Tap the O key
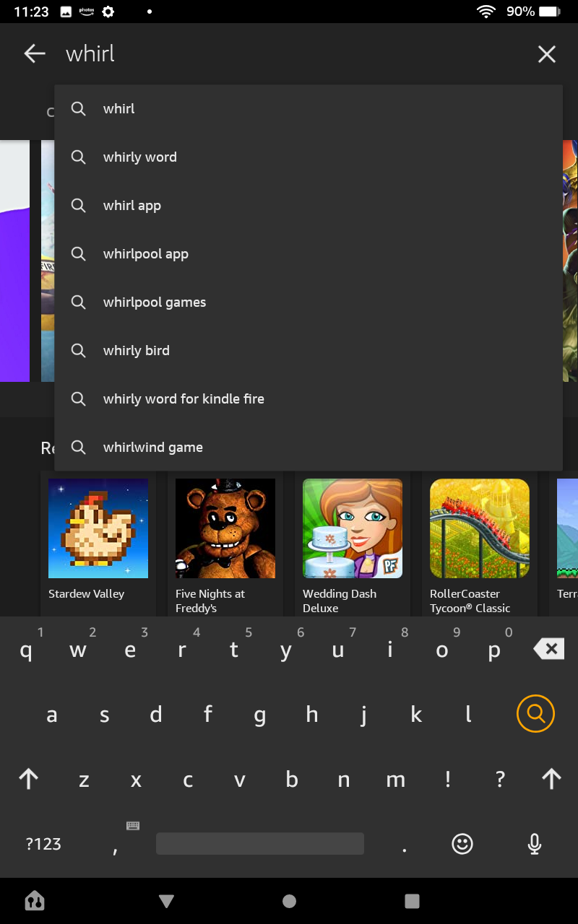Screen dimensions: 578x924 click(442, 650)
